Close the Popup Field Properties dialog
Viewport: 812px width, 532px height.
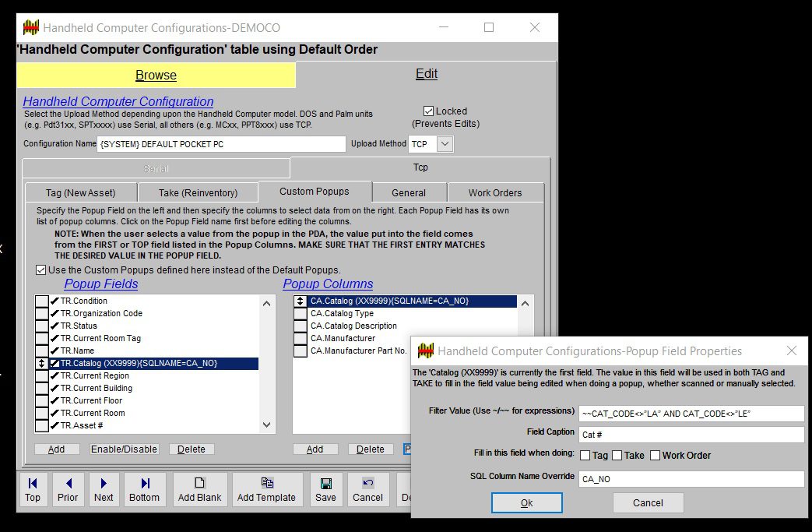791,351
